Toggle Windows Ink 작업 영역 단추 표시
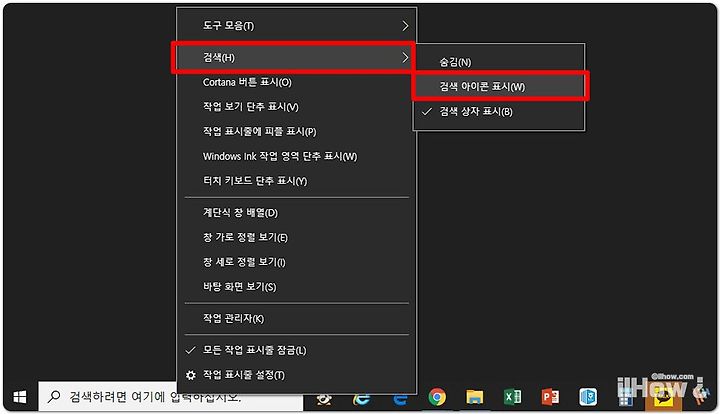Viewport: 720px width, 414px height. click(297, 157)
